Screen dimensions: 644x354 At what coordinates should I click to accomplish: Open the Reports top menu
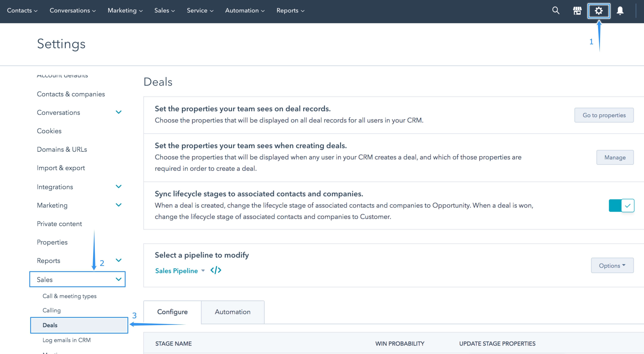click(x=290, y=11)
